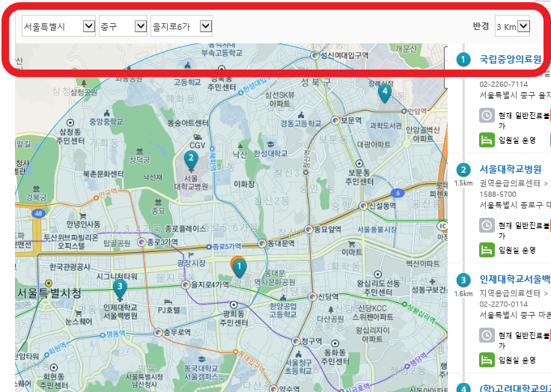Click bed icon under 서울대학교병원 entry

click(x=487, y=250)
